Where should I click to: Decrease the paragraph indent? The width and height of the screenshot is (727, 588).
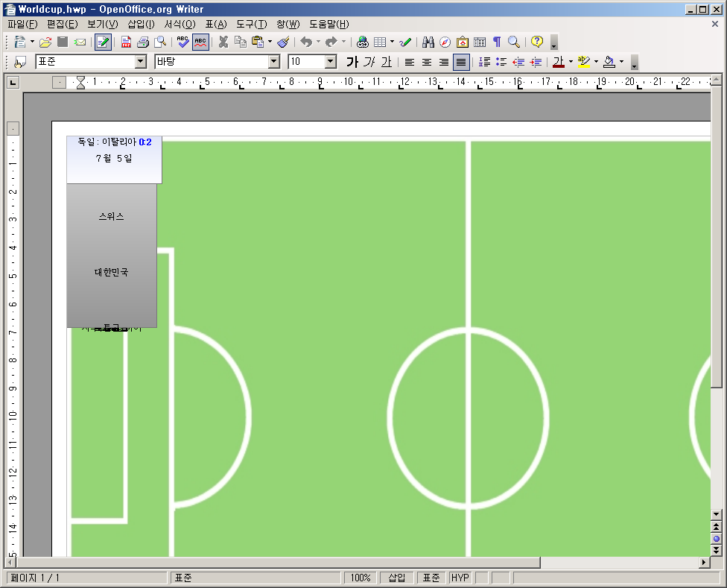point(518,62)
